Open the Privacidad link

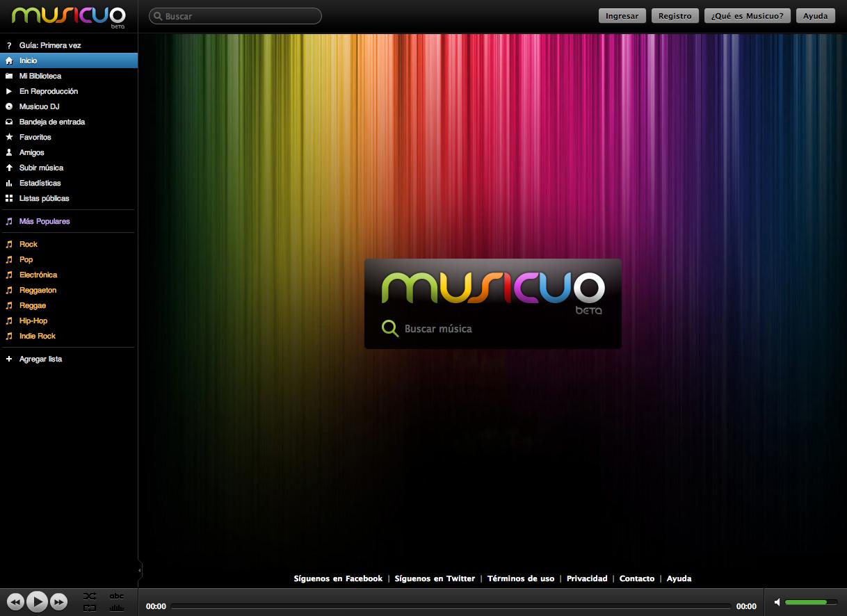point(587,578)
